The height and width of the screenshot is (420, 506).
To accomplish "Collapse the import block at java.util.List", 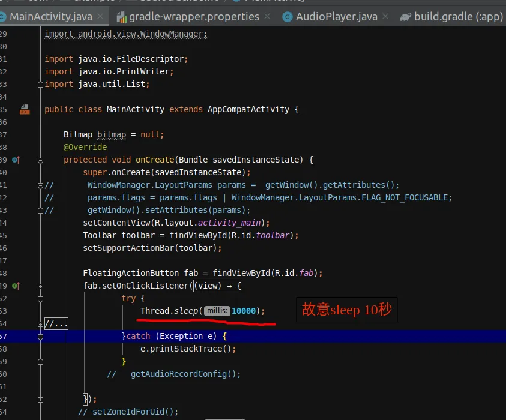I will (x=40, y=85).
